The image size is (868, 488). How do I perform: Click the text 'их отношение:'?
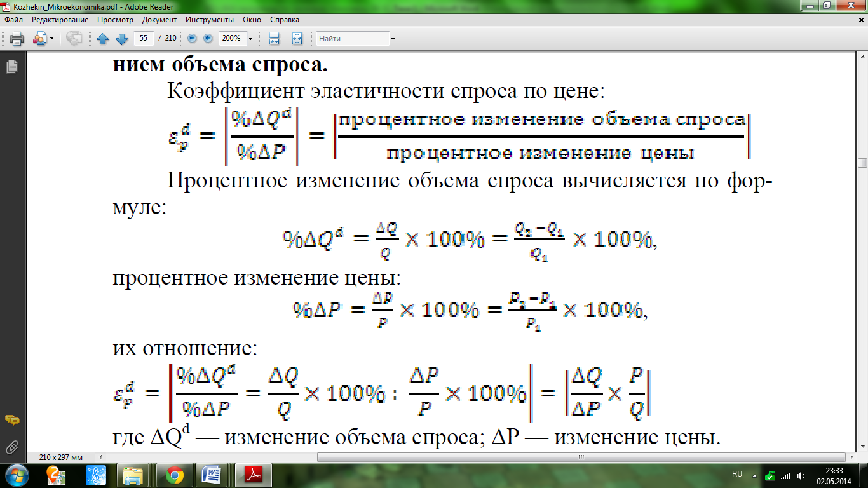coord(185,348)
